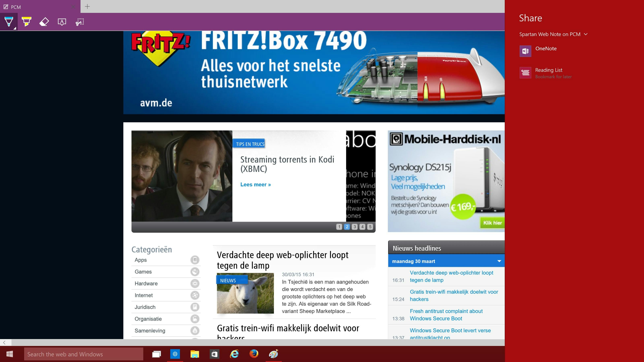The height and width of the screenshot is (362, 644).
Task: Open the Hardware category
Action: (146, 284)
